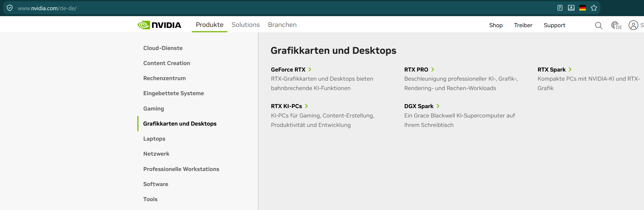Open the search magnifier icon in NVIDIA header
The image size is (644, 210).
598,25
